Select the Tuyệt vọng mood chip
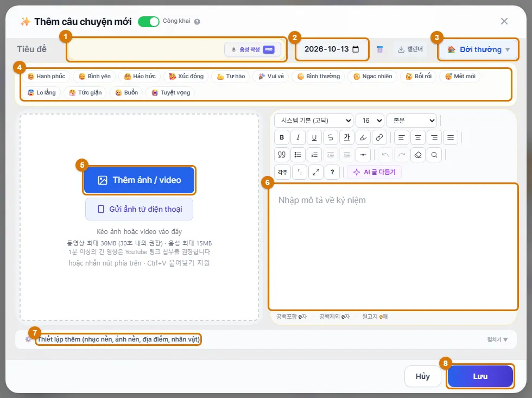 tap(170, 93)
